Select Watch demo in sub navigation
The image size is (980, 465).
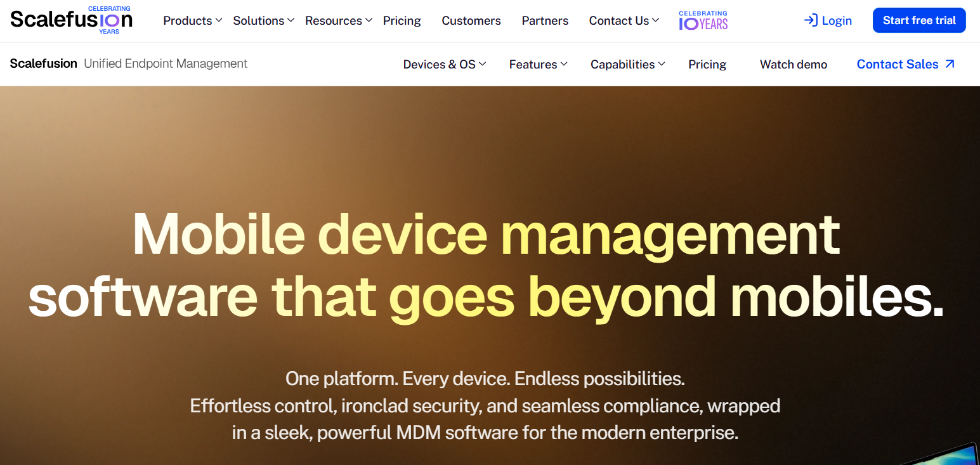click(x=794, y=64)
